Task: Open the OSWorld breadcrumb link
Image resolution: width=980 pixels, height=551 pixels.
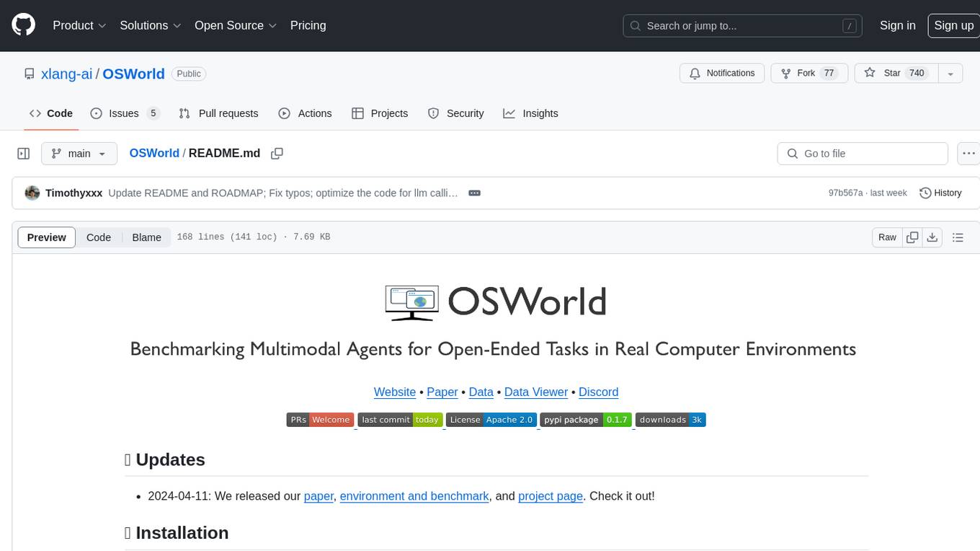Action: coord(154,154)
